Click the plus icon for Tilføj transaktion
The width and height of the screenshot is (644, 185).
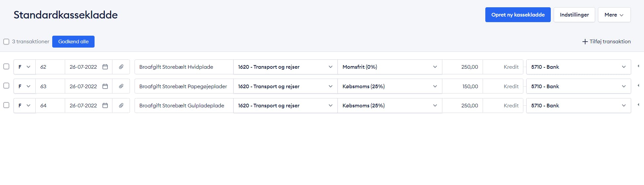585,42
